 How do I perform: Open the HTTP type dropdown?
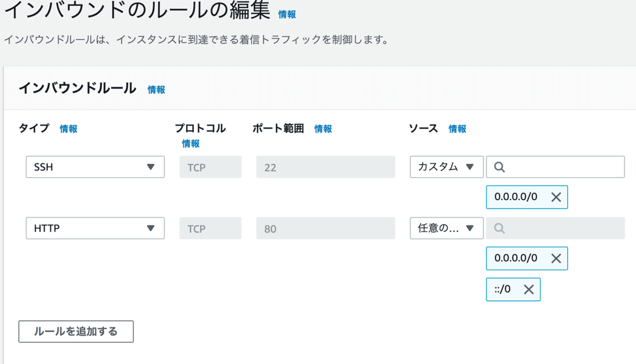95,228
